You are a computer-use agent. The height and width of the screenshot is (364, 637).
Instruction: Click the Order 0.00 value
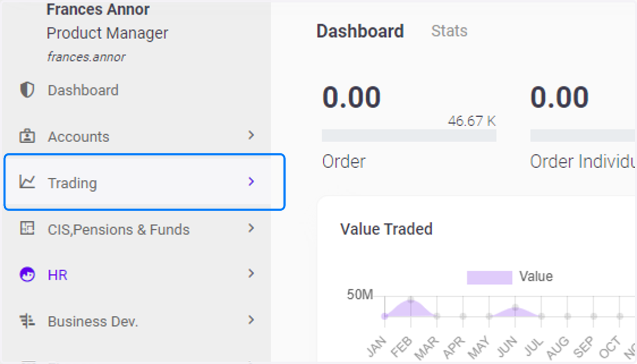tap(351, 98)
